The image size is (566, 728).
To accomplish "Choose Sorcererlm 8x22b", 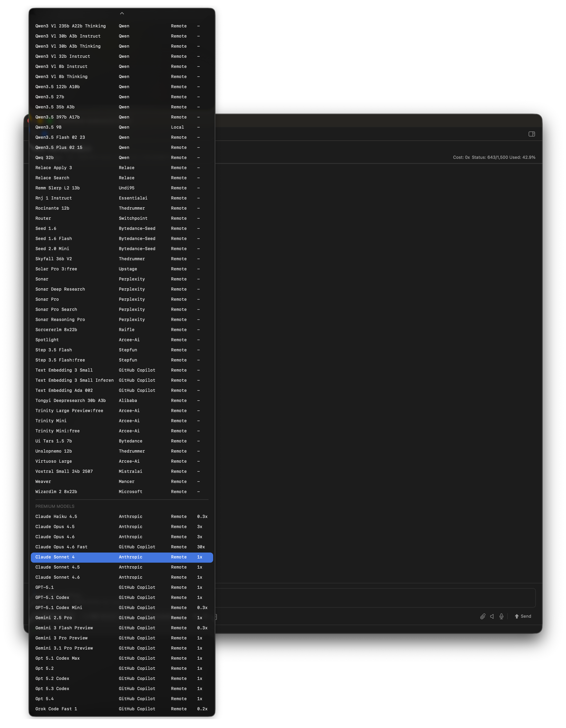I will pyautogui.click(x=122, y=330).
